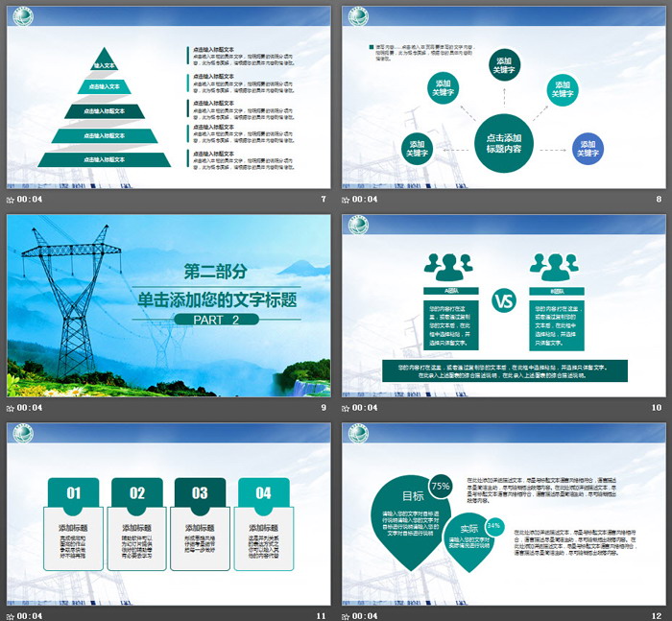
Task: Click the blue keyword bubble on slide 8
Action: [588, 148]
